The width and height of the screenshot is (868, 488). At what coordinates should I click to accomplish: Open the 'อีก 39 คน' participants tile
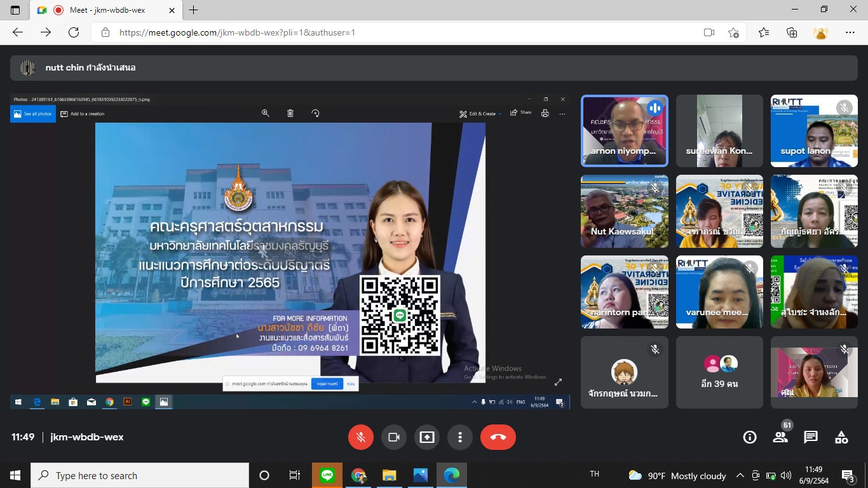pos(719,372)
